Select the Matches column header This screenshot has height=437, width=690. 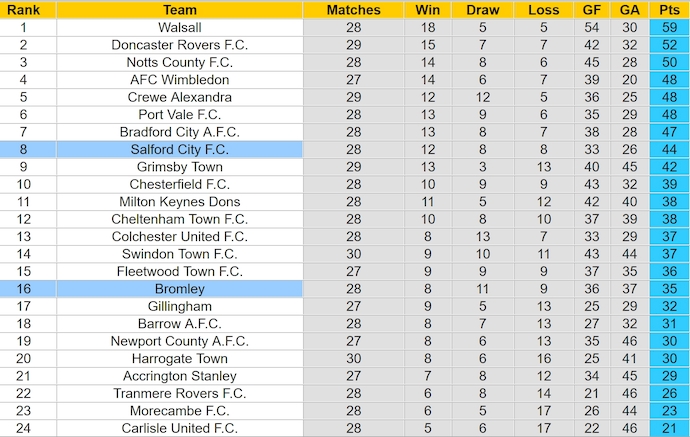[x=354, y=10]
